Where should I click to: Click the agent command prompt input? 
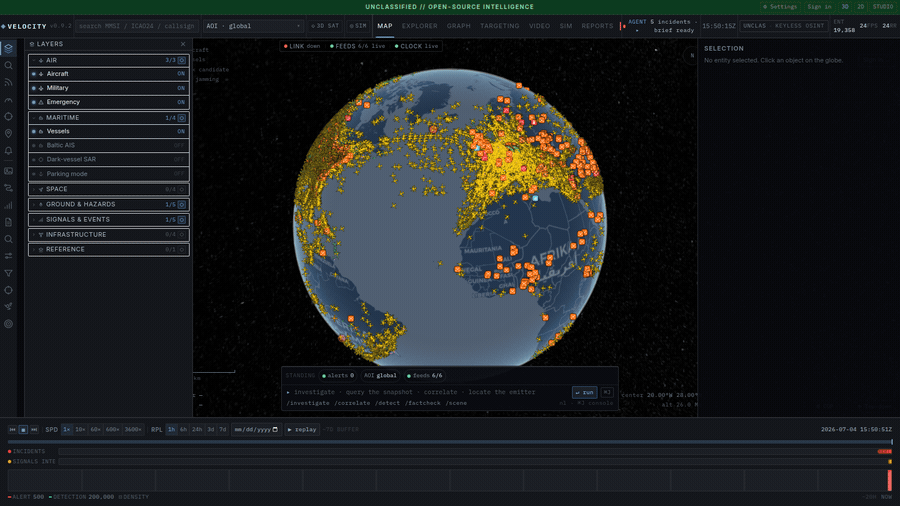(x=428, y=392)
